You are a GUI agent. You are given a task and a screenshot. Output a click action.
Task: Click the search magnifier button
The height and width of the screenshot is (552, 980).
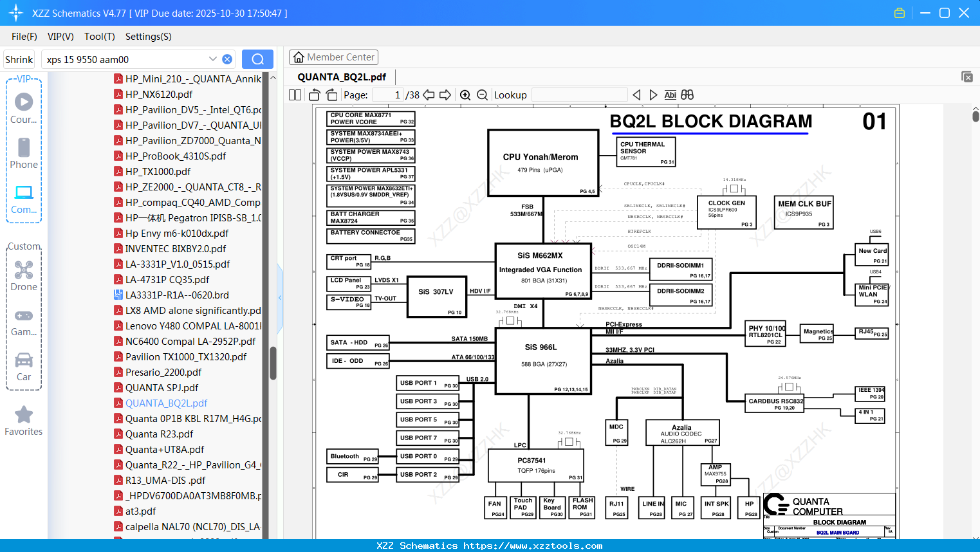click(257, 59)
